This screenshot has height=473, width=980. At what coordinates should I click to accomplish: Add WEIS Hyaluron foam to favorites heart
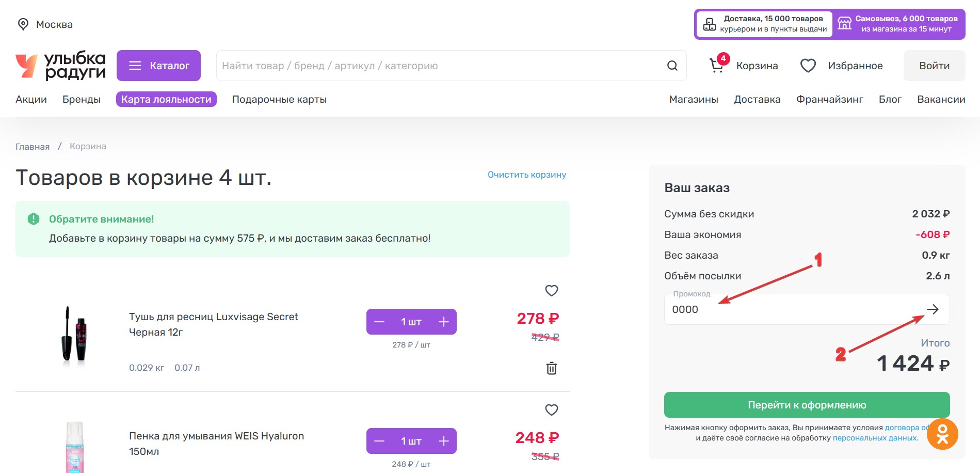pos(551,410)
